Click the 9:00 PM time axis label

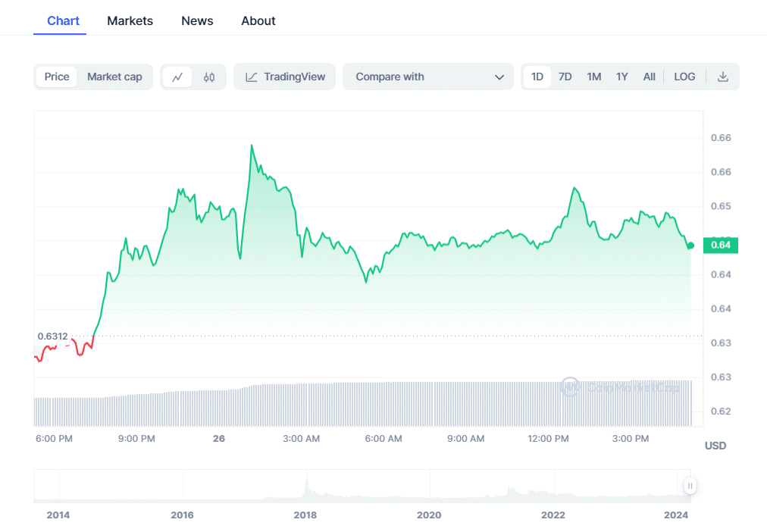point(136,439)
